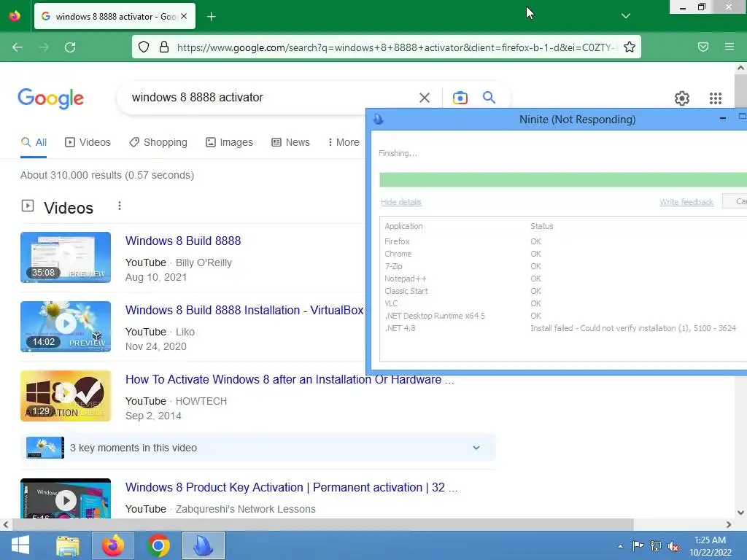747x560 pixels.
Task: Click the Ninite title bar icon
Action: pos(379,119)
